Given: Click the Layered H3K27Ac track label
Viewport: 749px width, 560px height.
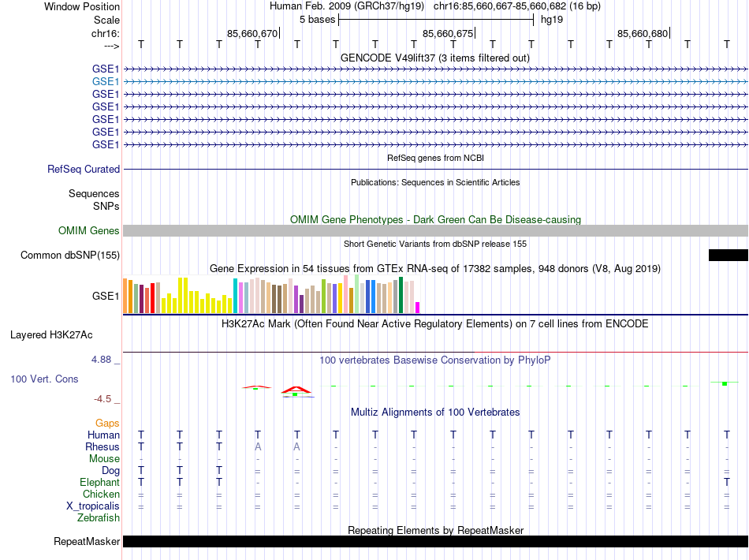Looking at the screenshot, I should point(51,335).
